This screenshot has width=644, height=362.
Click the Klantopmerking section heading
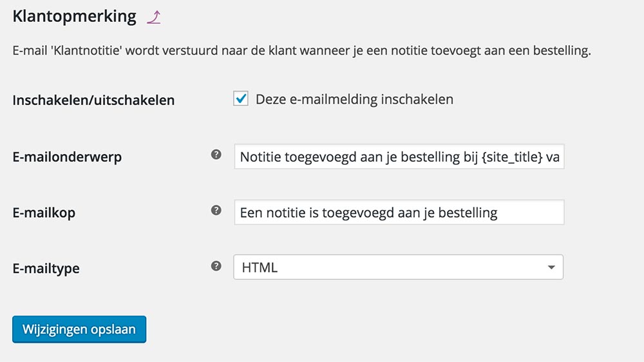(74, 16)
